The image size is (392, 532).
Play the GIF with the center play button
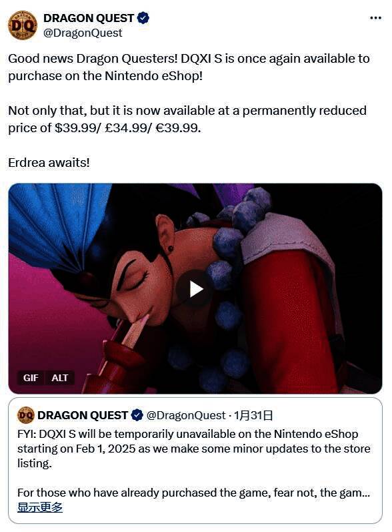(x=196, y=289)
